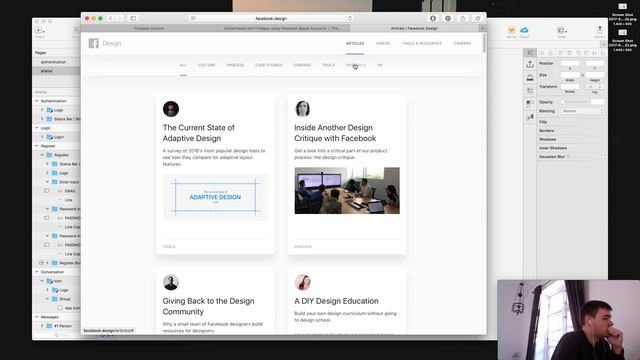The image size is (640, 360).
Task: Open Tools & Resources nav item
Action: coord(422,43)
